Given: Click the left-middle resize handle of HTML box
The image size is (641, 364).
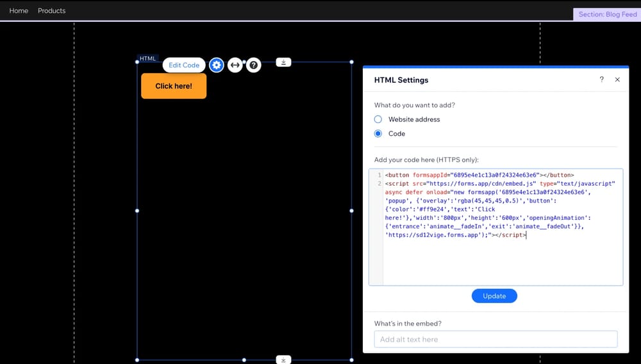Looking at the screenshot, I should click(x=137, y=211).
